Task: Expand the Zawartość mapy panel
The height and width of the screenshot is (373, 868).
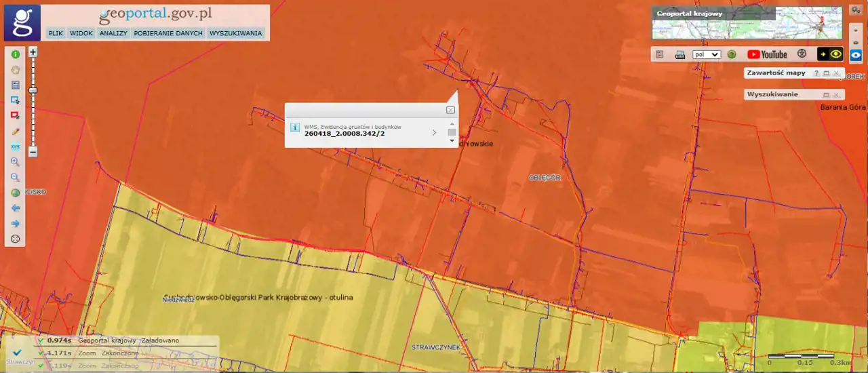Action: click(826, 73)
